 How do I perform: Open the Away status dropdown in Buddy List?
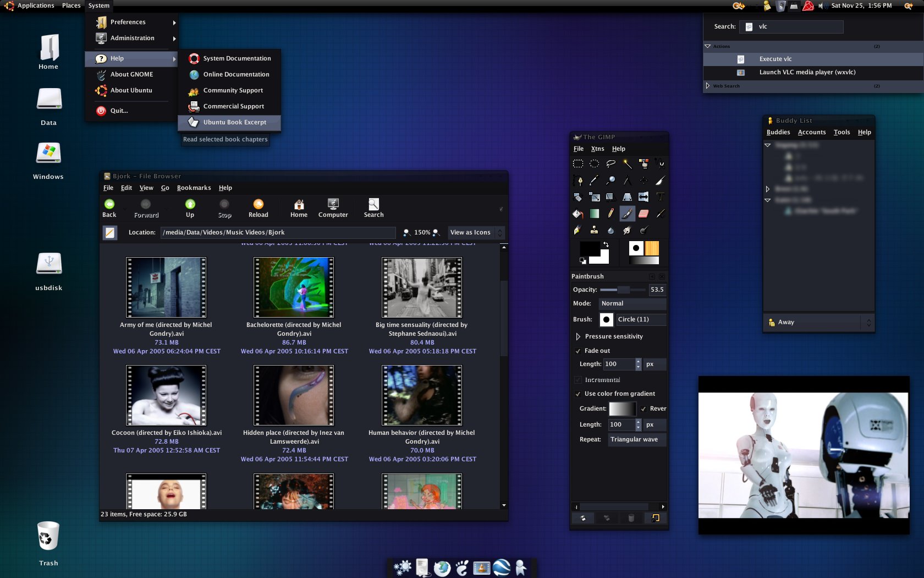point(819,322)
